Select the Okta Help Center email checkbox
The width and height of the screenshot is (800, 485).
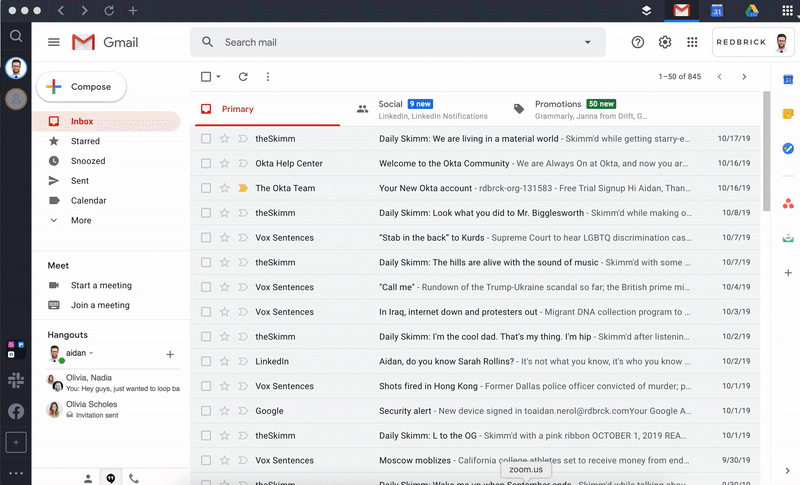point(206,163)
